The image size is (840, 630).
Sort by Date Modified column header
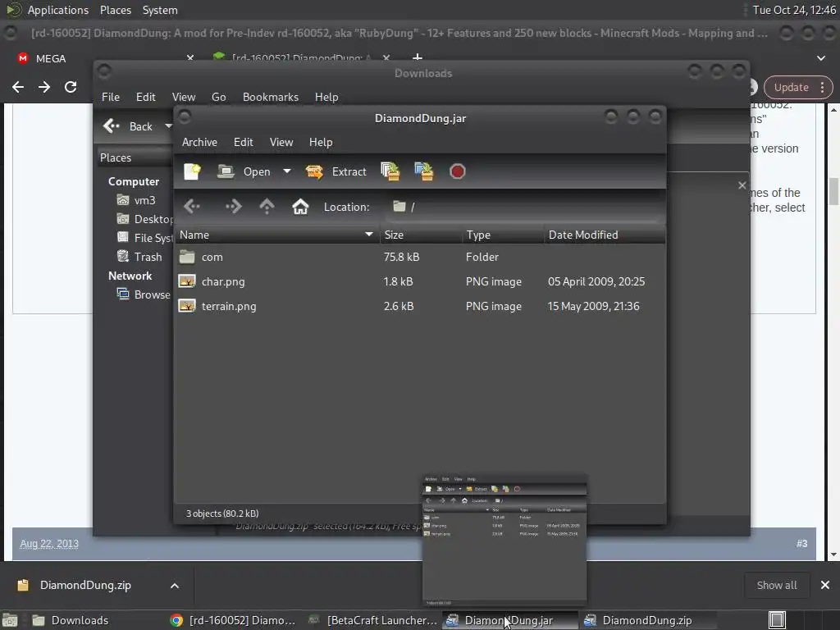point(605,235)
